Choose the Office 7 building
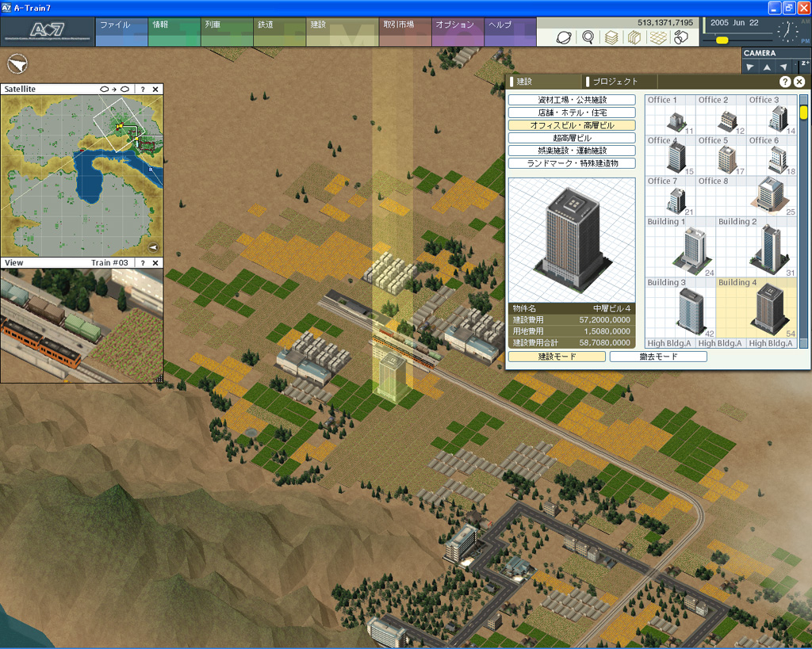Viewport: 812px width, 649px height. [670, 197]
